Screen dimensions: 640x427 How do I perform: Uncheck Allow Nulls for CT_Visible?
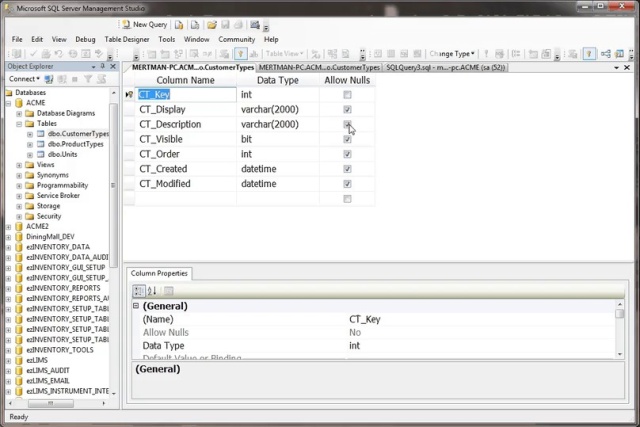347,139
